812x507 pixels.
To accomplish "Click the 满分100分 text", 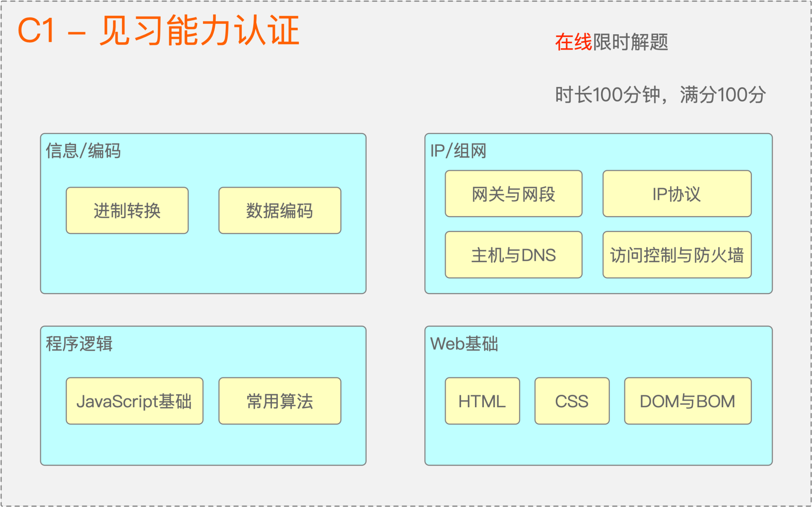I will [723, 95].
